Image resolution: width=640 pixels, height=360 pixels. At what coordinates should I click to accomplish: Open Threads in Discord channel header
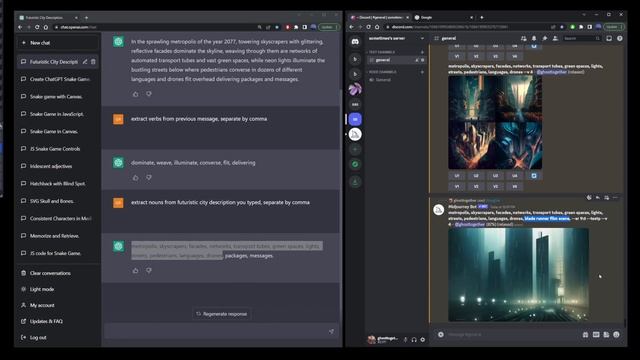click(x=523, y=38)
